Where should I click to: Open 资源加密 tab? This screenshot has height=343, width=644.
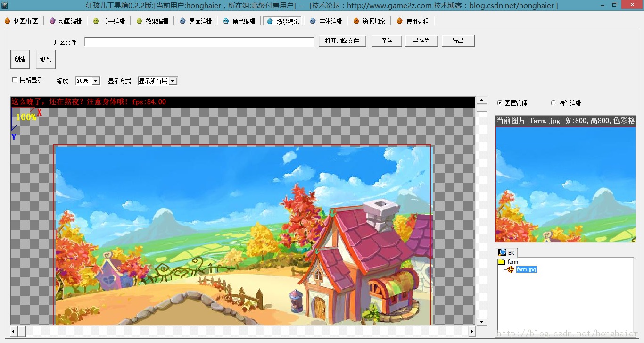click(x=370, y=21)
